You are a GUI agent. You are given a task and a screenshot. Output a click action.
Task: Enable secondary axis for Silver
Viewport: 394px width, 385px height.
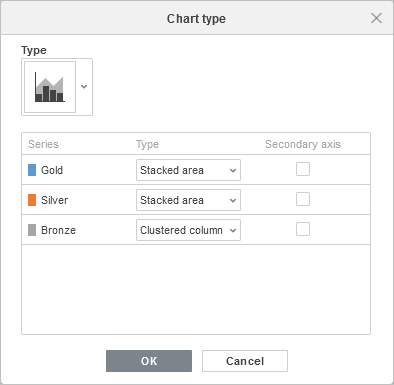pos(303,199)
